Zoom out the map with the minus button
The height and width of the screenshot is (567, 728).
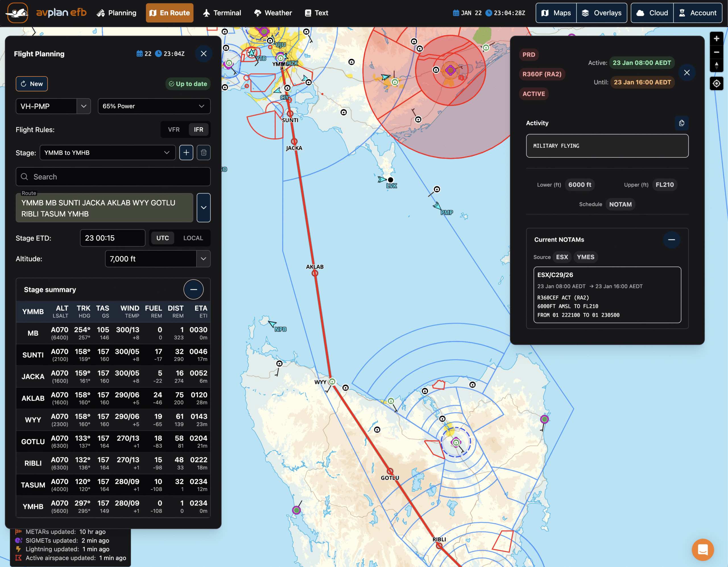[716, 52]
